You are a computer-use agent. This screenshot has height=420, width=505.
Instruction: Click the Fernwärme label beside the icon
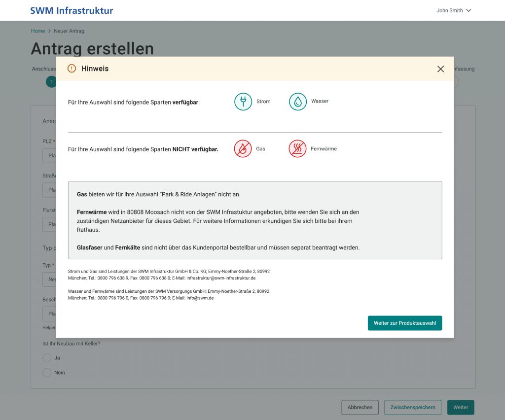324,149
